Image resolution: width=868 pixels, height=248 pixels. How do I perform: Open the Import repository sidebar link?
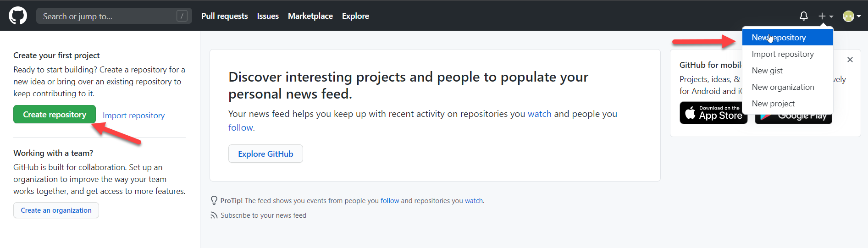click(x=133, y=116)
